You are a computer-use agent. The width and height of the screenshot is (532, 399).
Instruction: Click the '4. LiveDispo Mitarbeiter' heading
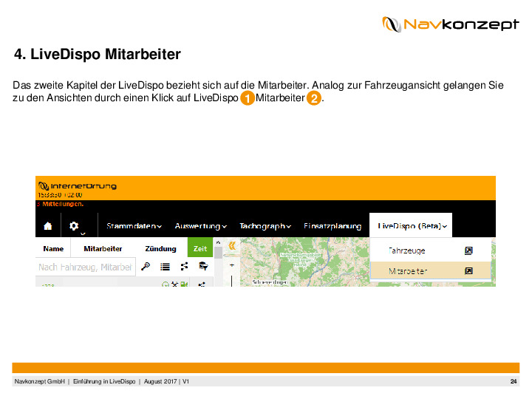pyautogui.click(x=97, y=54)
